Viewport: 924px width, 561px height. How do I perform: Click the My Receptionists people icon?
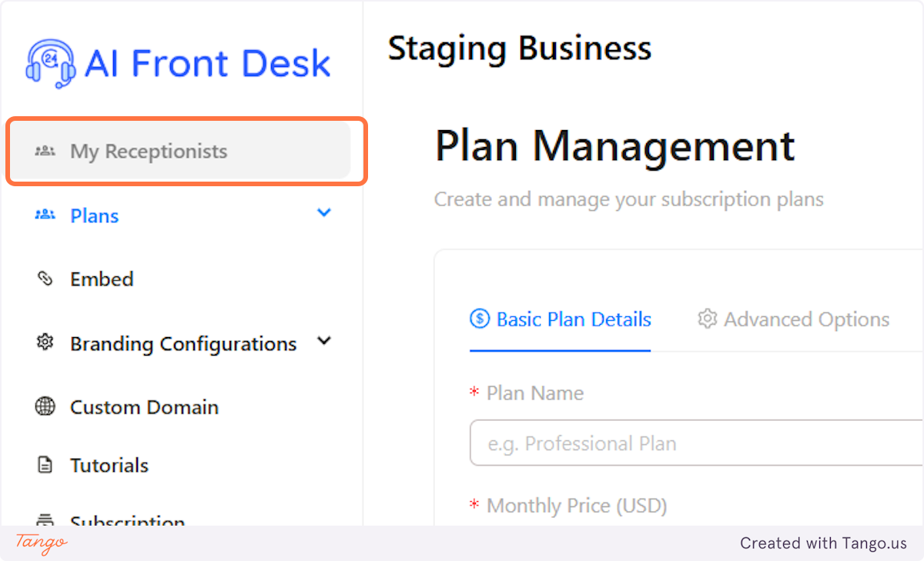point(45,151)
